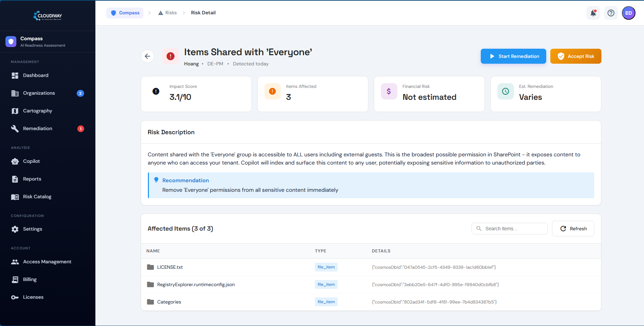The image size is (644, 326).
Task: Click the Financial Risk dollar icon
Action: (x=389, y=91)
